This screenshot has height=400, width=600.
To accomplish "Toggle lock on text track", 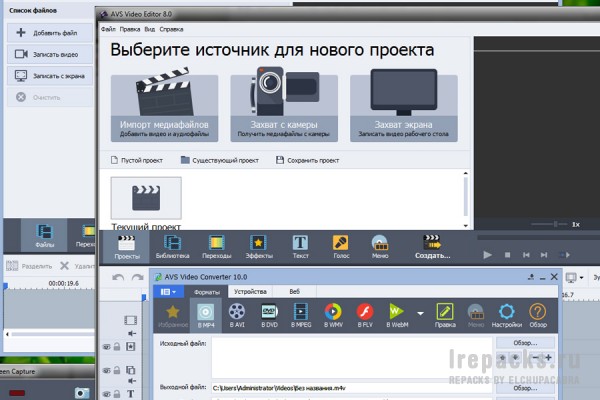I will 117,393.
